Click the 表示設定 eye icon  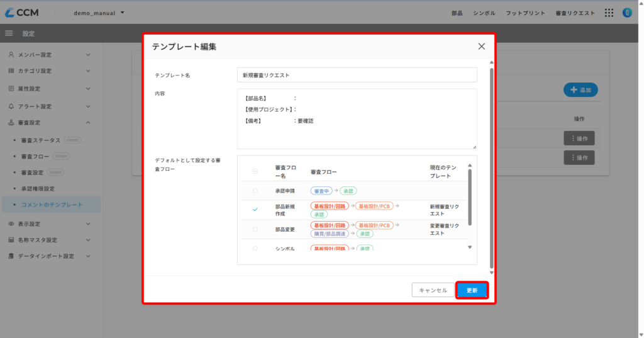point(11,223)
